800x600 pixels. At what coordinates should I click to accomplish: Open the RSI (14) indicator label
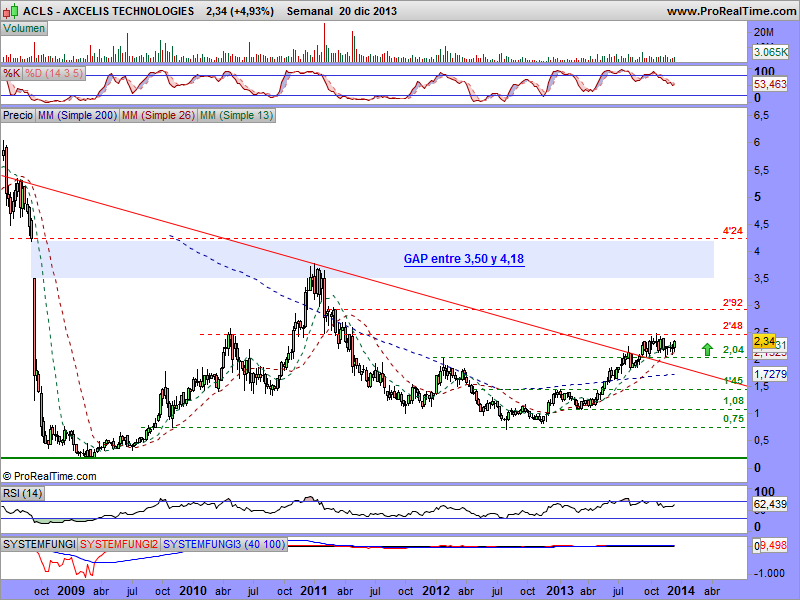coord(22,493)
